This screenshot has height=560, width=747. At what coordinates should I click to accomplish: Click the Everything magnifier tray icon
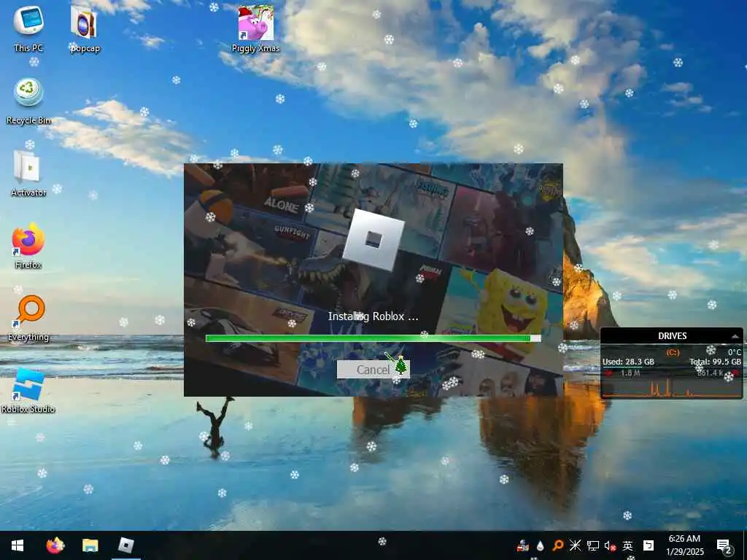[x=557, y=545]
